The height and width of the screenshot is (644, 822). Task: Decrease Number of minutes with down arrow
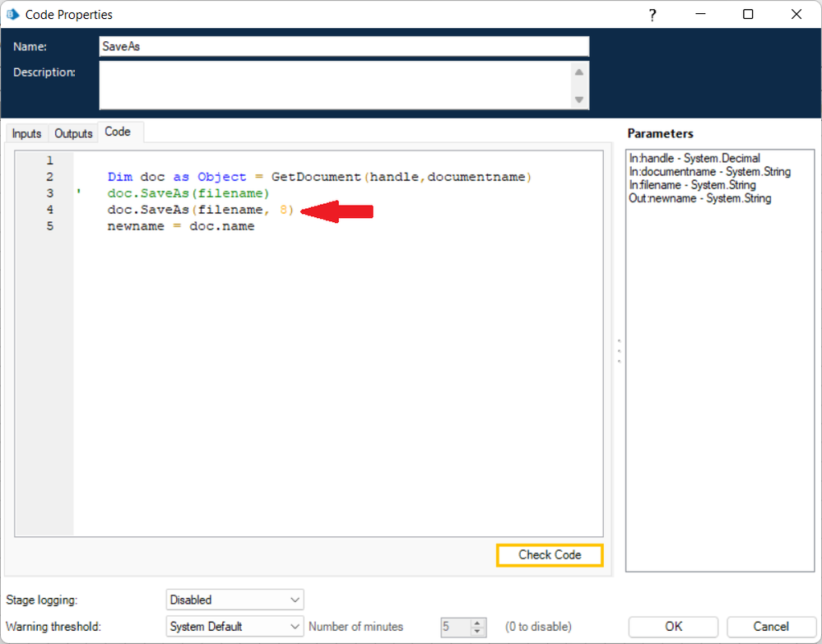[478, 632]
